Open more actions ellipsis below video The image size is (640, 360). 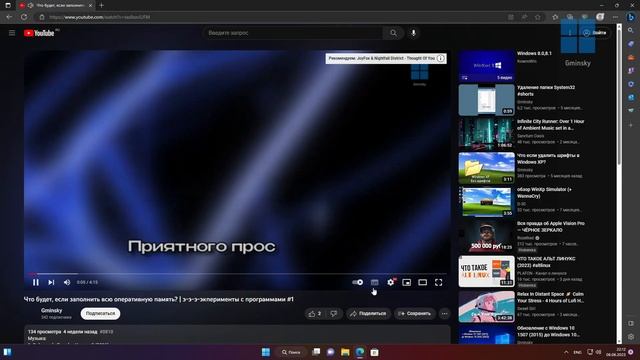point(444,313)
